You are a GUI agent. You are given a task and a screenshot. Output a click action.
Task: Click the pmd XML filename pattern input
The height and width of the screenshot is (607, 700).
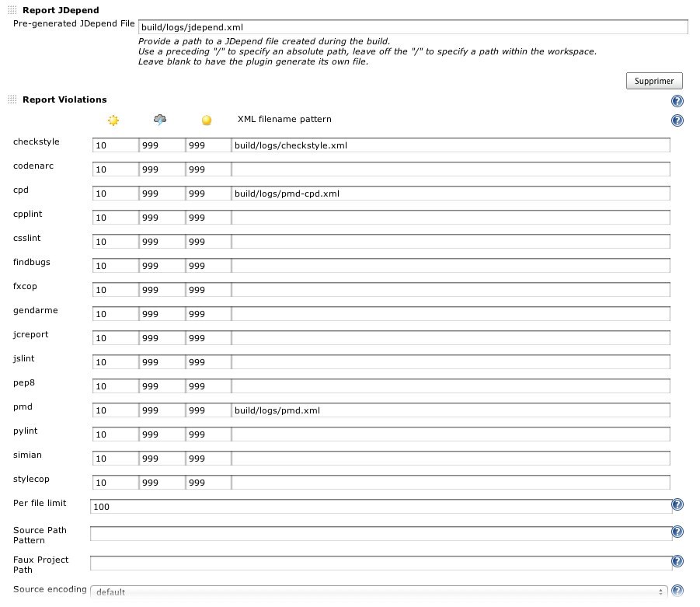coord(451,410)
